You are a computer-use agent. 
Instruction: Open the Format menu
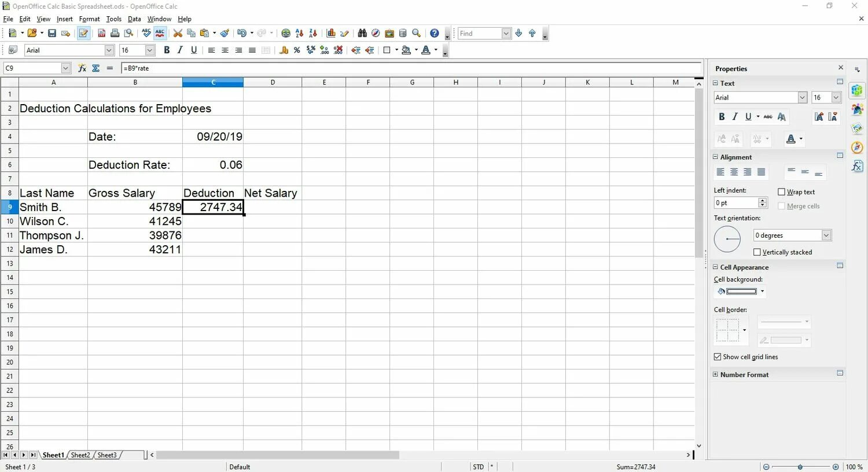(x=90, y=19)
